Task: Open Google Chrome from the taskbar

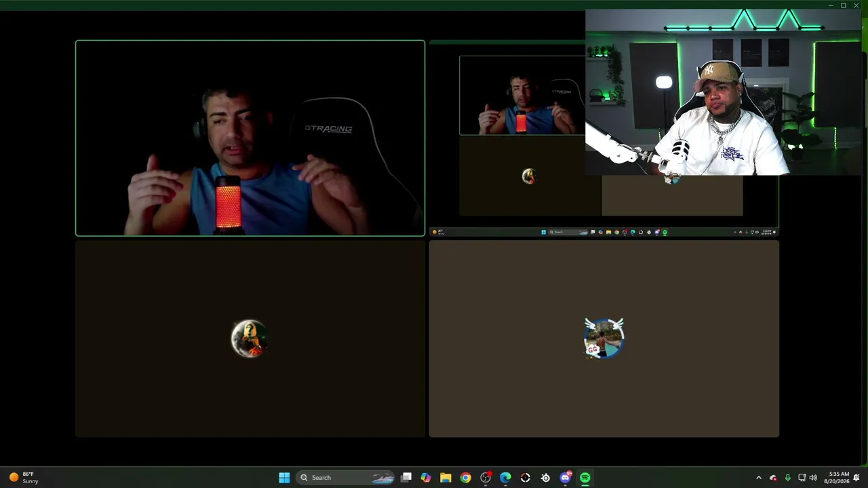Action: click(x=465, y=478)
